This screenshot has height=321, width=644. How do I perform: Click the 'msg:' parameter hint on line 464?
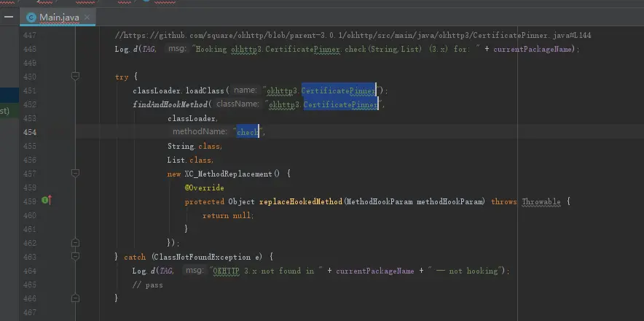195,271
